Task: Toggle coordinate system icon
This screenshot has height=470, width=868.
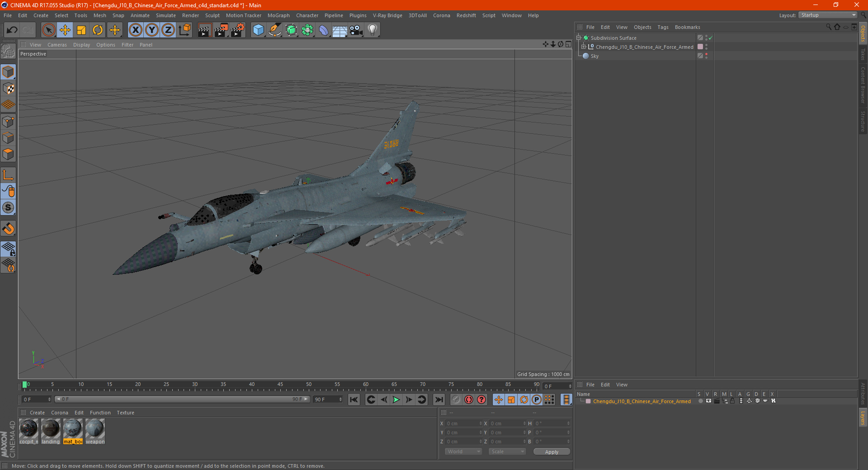Action: pyautogui.click(x=184, y=30)
